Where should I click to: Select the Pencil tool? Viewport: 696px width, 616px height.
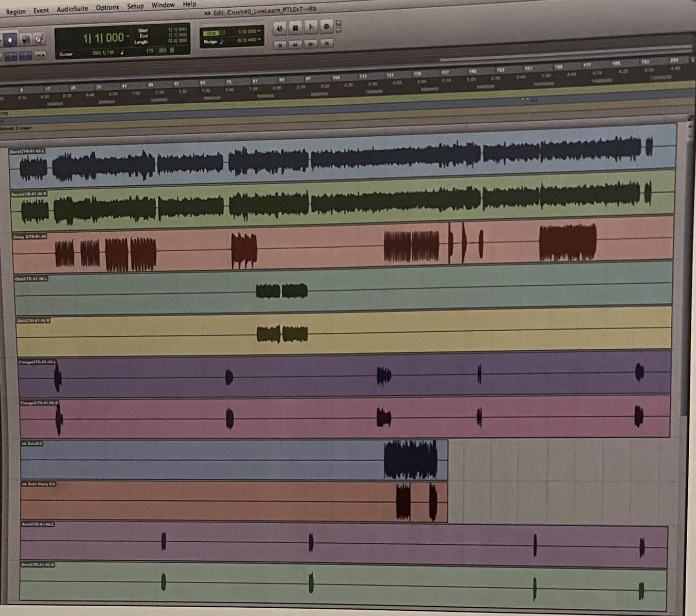pyautogui.click(x=39, y=39)
